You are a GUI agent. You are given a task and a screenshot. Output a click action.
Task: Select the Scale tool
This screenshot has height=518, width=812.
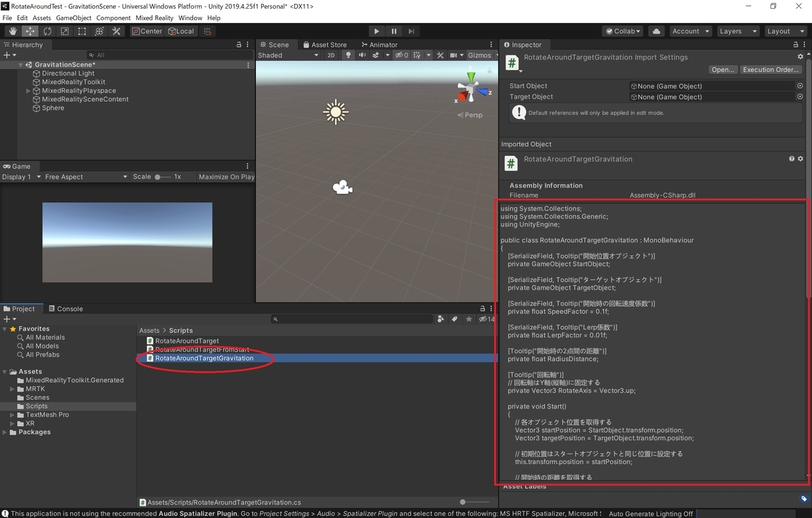click(64, 31)
